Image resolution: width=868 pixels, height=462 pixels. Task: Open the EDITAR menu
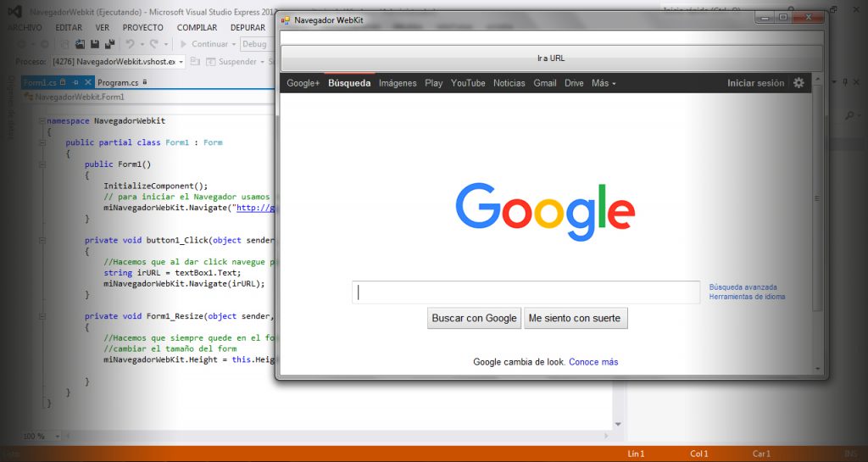pyautogui.click(x=69, y=28)
